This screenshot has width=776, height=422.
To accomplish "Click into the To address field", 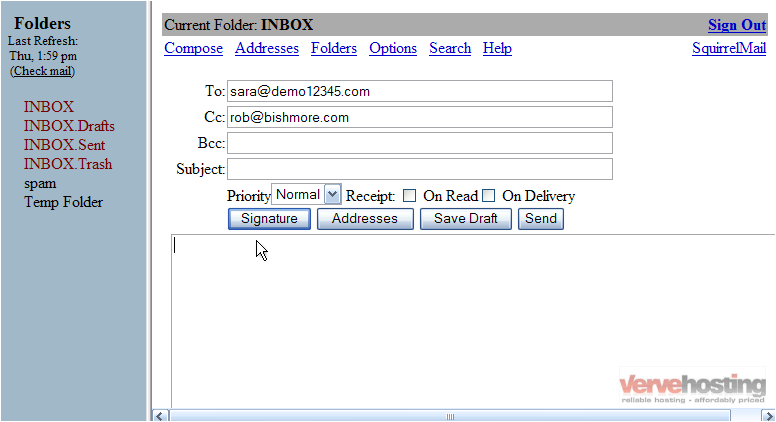I will pos(420,91).
